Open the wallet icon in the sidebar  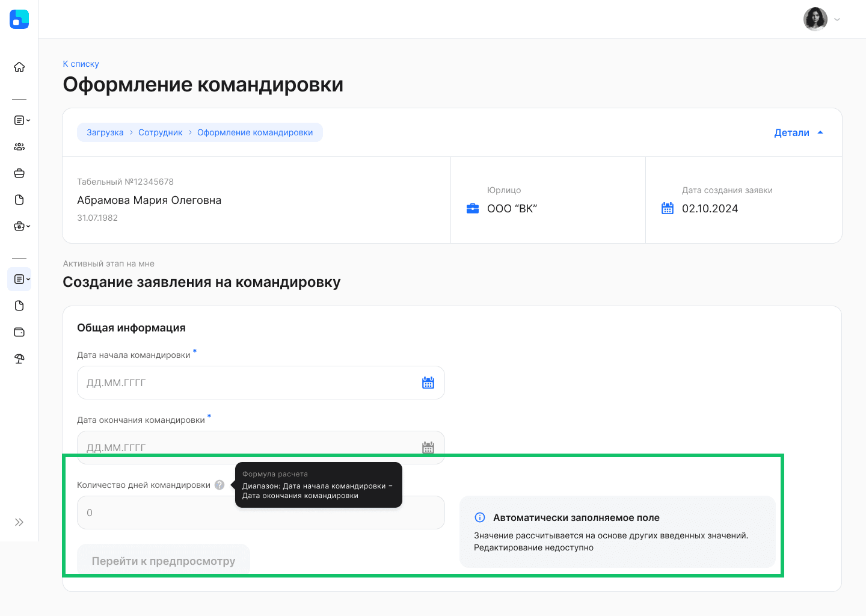[19, 332]
